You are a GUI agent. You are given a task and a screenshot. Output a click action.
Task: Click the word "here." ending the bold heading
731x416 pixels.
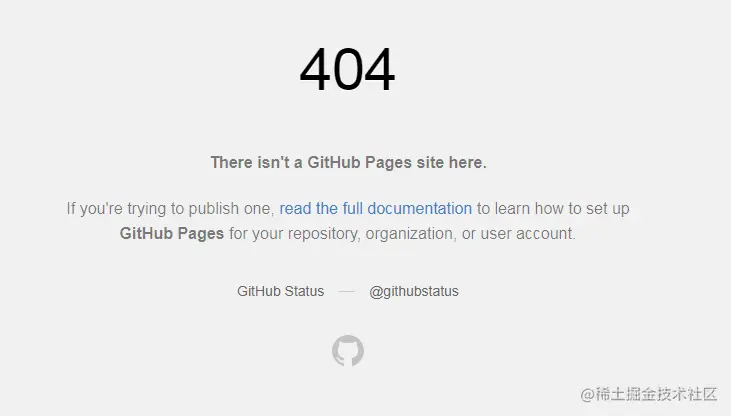[468, 162]
